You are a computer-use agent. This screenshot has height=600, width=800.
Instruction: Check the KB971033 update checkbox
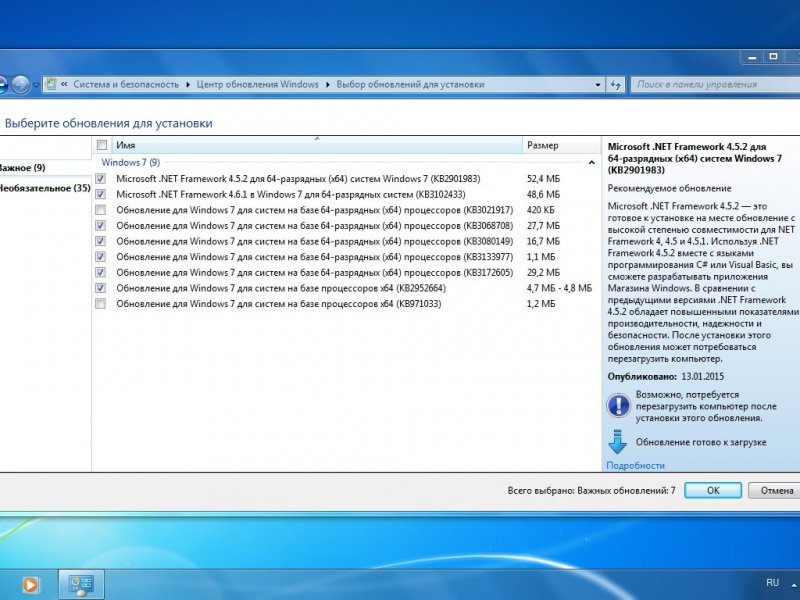100,303
